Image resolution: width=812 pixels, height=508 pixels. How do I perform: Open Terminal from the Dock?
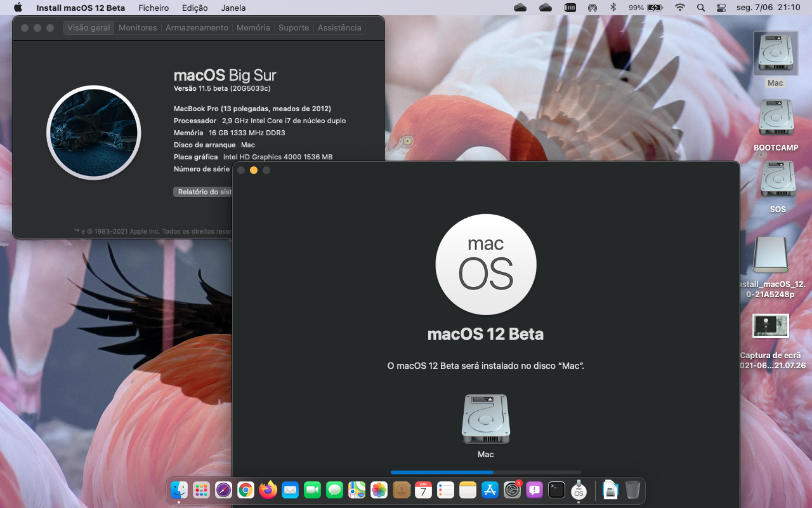(557, 490)
